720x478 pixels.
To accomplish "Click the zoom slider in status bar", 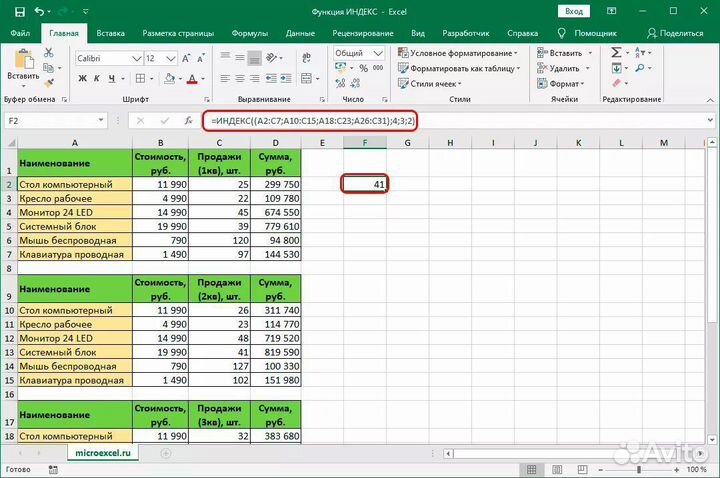I will click(640, 469).
